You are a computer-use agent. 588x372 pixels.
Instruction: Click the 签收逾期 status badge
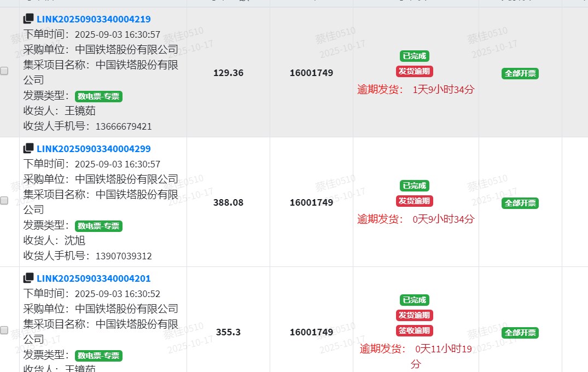tap(414, 330)
